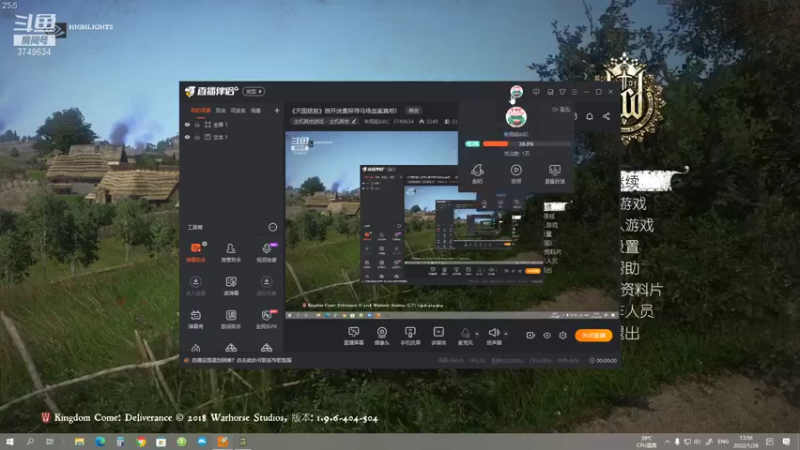Image resolution: width=800 pixels, height=450 pixels.
Task: Open the 全民乐PK tool icon
Action: (x=266, y=319)
